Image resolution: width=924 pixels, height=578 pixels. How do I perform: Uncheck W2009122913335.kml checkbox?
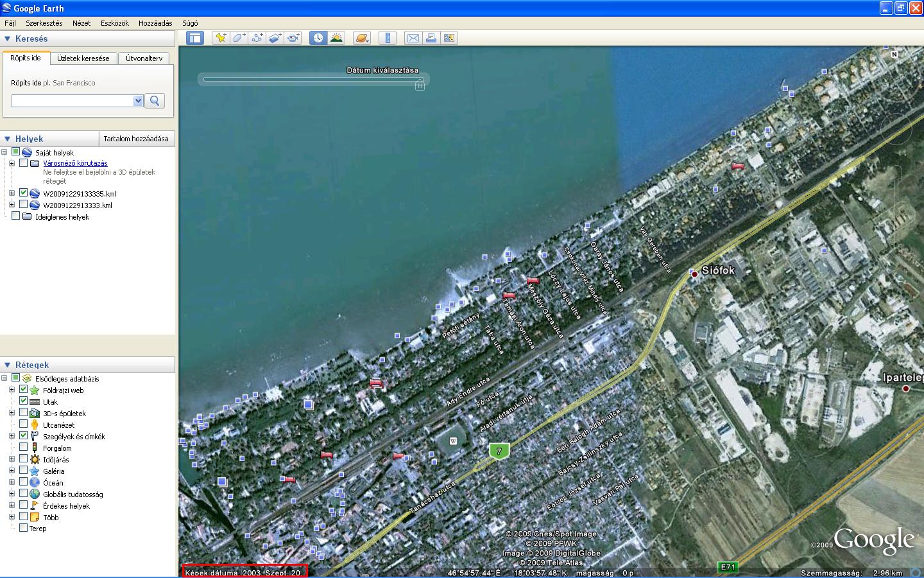click(x=24, y=193)
